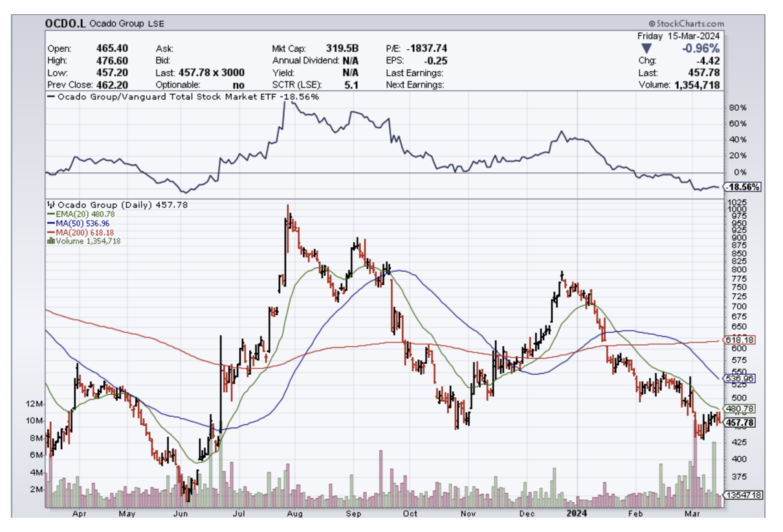The height and width of the screenshot is (532, 783).
Task: Click the StockCharts.com watermark label
Action: click(x=685, y=24)
